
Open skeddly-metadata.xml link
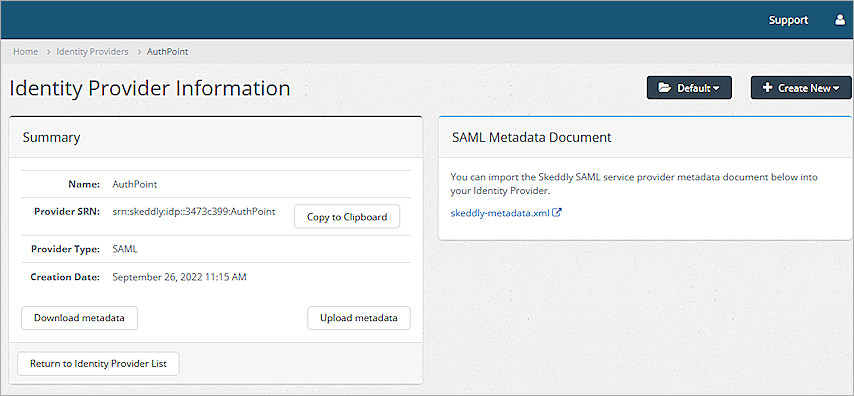point(500,213)
